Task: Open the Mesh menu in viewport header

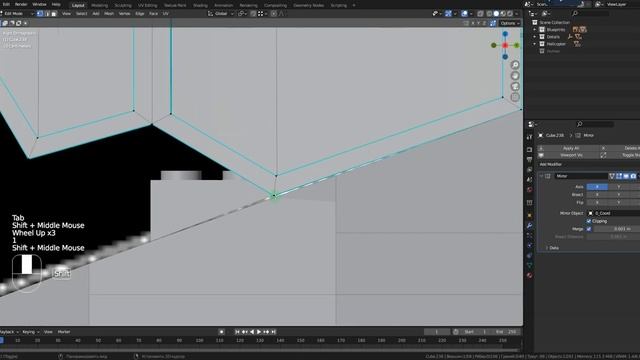Action: [x=109, y=13]
